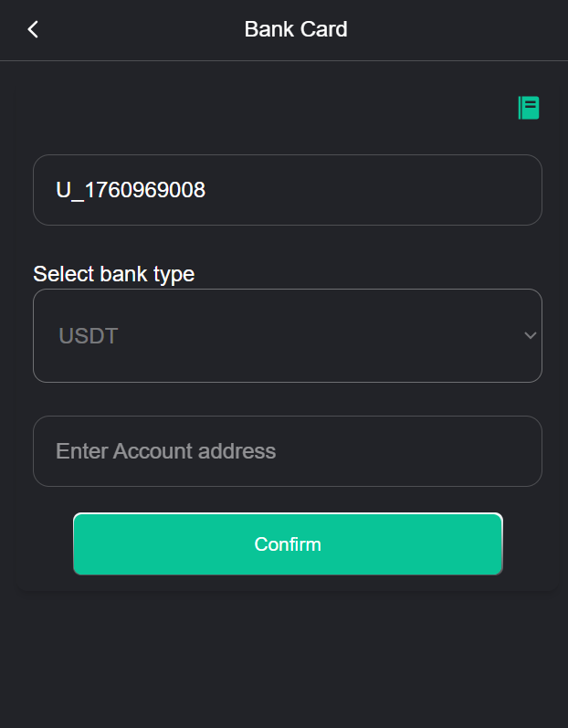Viewport: 568px width, 728px height.
Task: Click the Bank Card header title
Action: (296, 29)
